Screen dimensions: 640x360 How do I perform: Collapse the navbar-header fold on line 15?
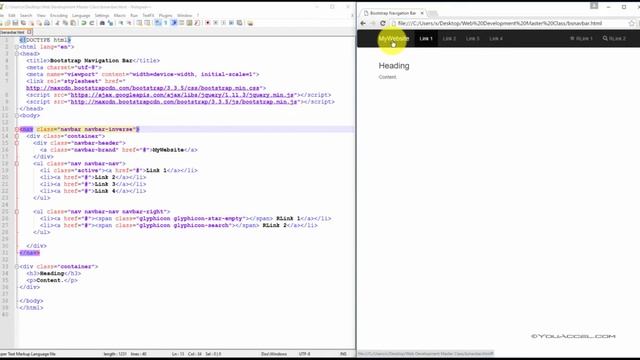tap(17, 143)
